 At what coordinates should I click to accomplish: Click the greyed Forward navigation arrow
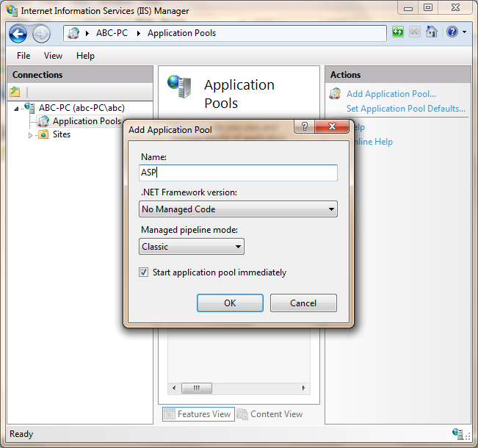[x=41, y=34]
